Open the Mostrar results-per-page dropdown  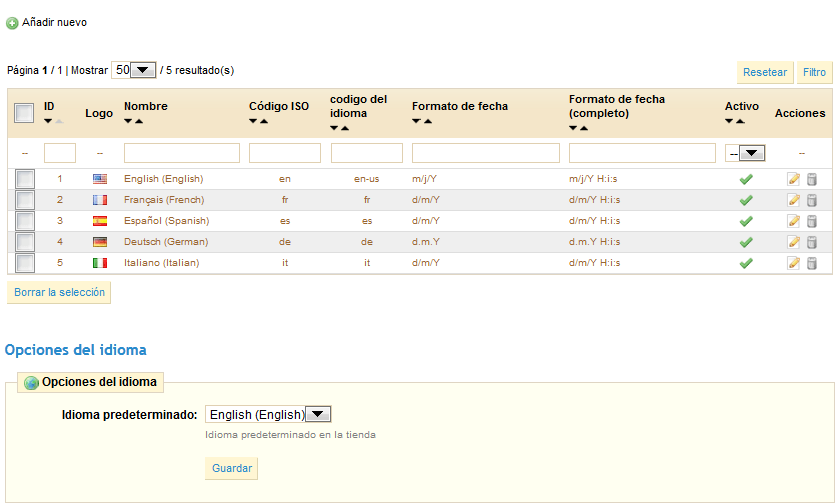tap(134, 70)
